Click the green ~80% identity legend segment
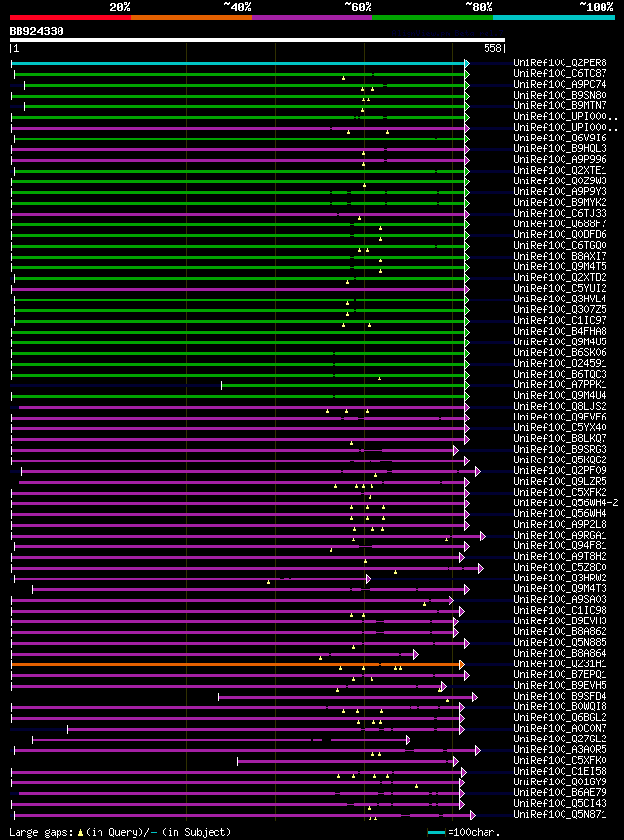 point(433,18)
